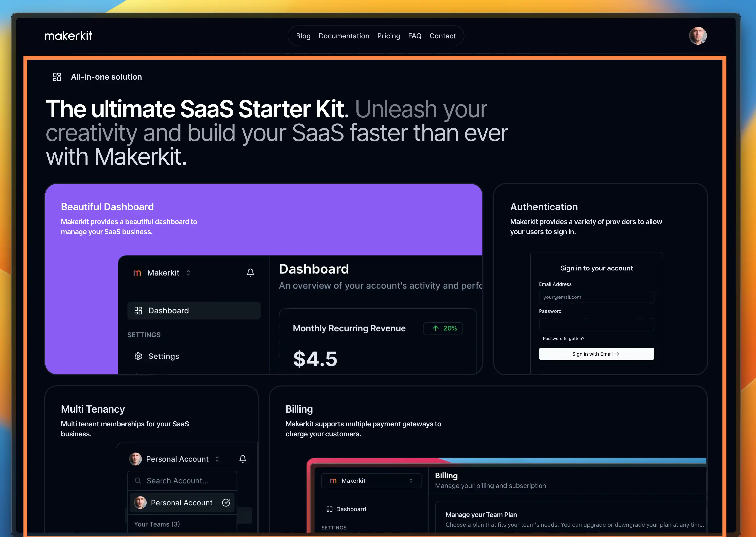The height and width of the screenshot is (537, 756).
Task: Click the search magnifier icon
Action: click(x=138, y=481)
